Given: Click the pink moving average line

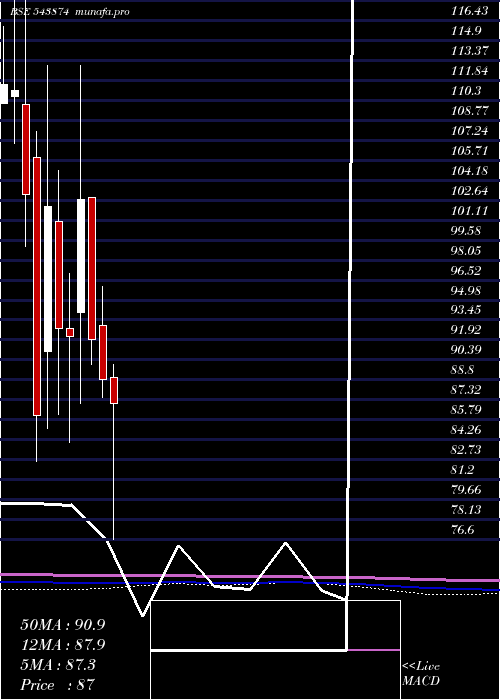Looking at the screenshot, I should (250, 576).
